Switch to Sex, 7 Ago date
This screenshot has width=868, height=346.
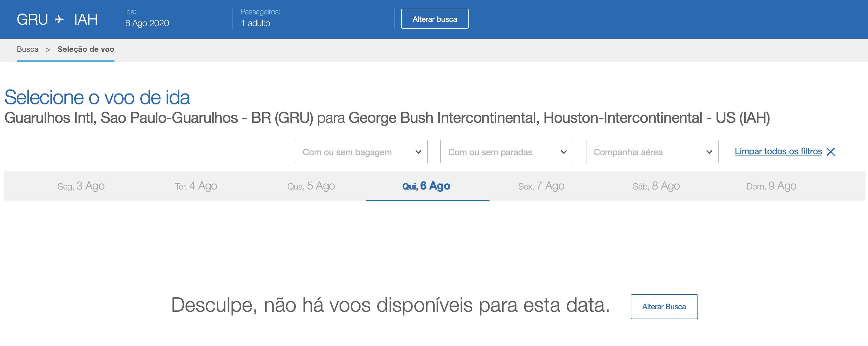541,186
